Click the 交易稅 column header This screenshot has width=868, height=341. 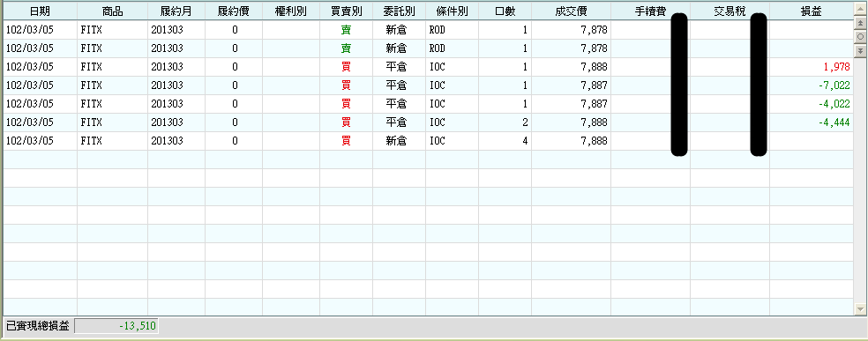tap(730, 11)
